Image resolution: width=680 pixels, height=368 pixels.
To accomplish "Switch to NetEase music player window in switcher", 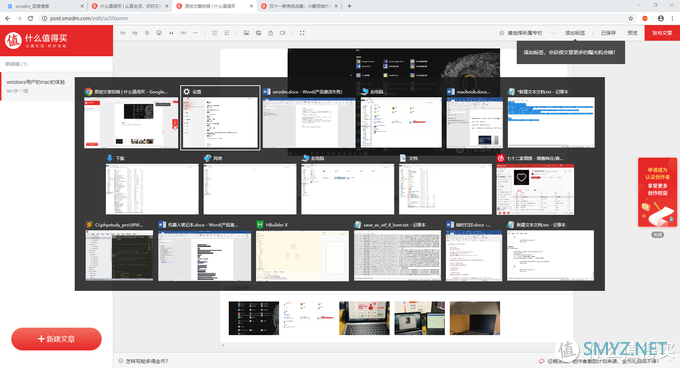I will click(536, 184).
